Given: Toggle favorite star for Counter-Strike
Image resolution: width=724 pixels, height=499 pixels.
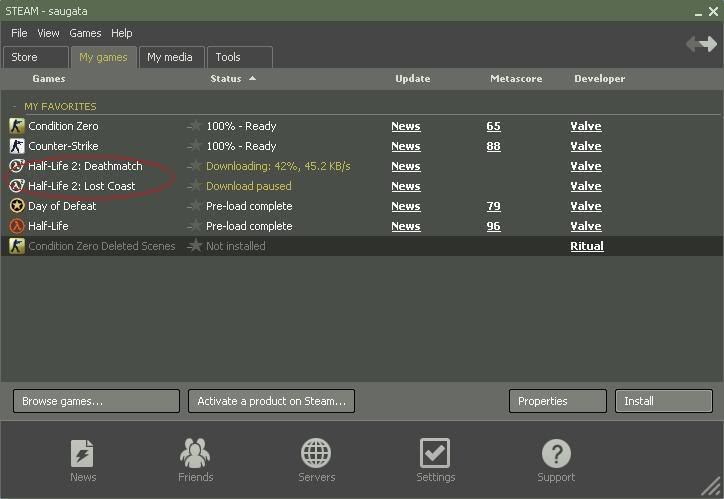Looking at the screenshot, I should click(196, 145).
